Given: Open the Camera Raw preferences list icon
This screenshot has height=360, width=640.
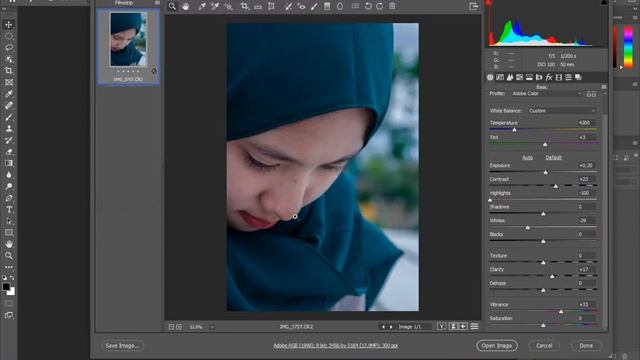Looking at the screenshot, I should point(356,6).
